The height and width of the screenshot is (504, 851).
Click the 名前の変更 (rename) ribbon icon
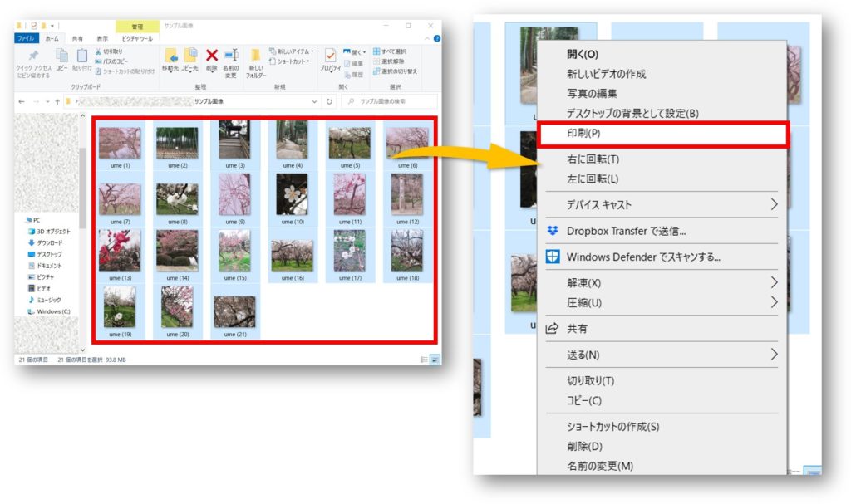tap(231, 61)
